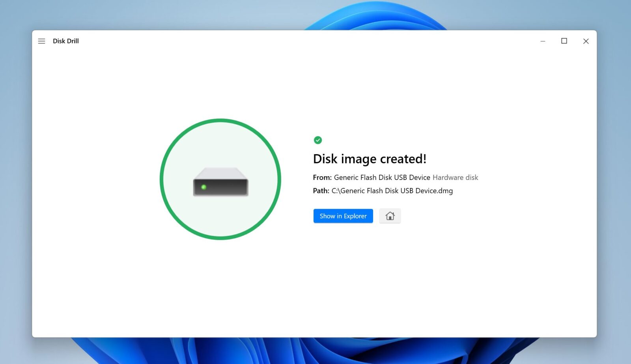The image size is (631, 364).
Task: Click the green LED on the drive icon
Action: point(204,187)
